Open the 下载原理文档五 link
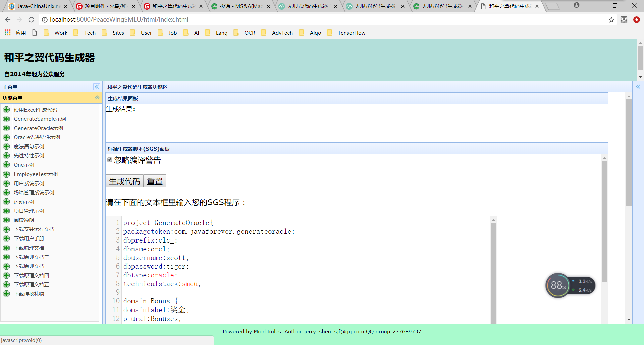Image resolution: width=644 pixels, height=345 pixels. (32, 285)
